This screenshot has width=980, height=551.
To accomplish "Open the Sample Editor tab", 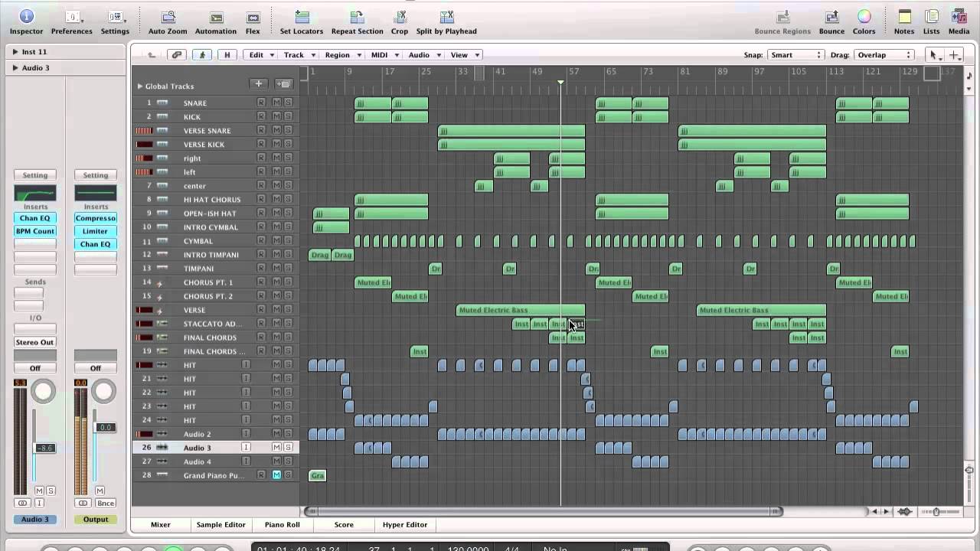I will [x=220, y=524].
